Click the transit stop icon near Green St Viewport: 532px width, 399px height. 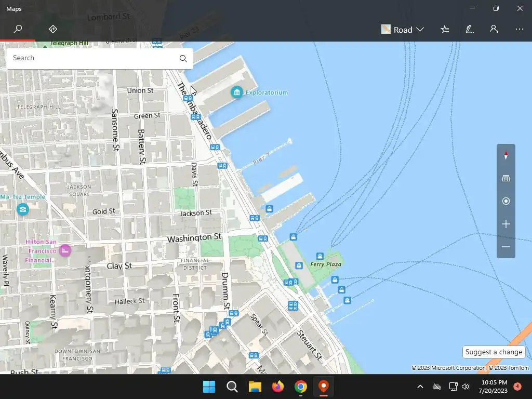point(196,117)
